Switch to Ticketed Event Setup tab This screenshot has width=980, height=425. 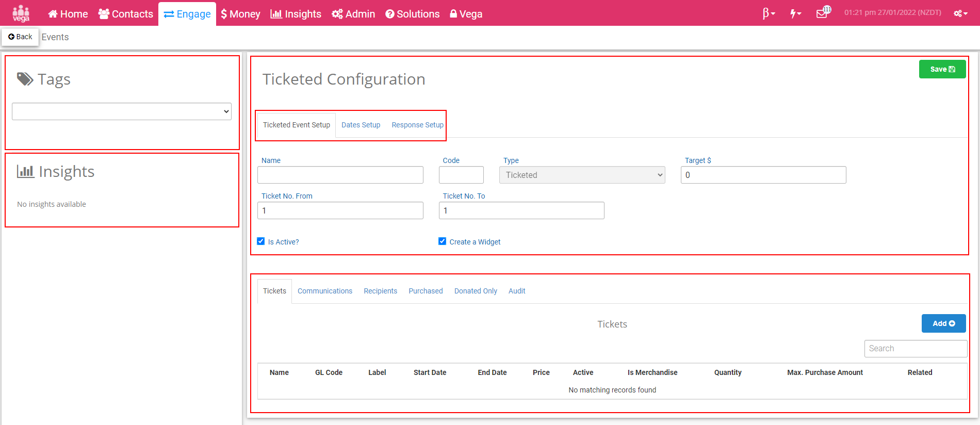pyautogui.click(x=297, y=125)
